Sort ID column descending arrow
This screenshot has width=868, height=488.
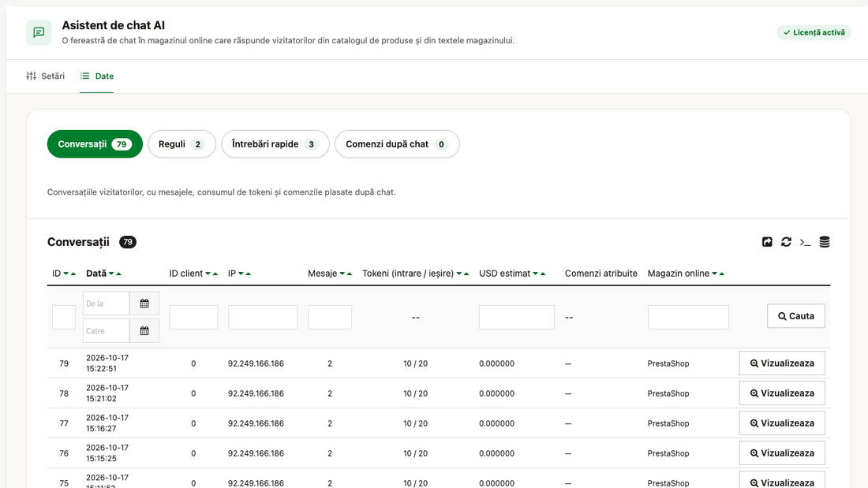pos(65,274)
